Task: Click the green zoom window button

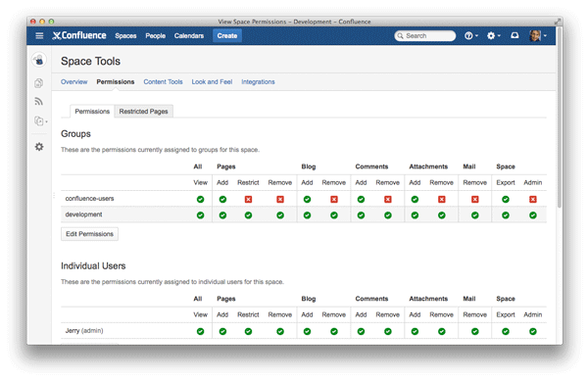Action: [51, 22]
